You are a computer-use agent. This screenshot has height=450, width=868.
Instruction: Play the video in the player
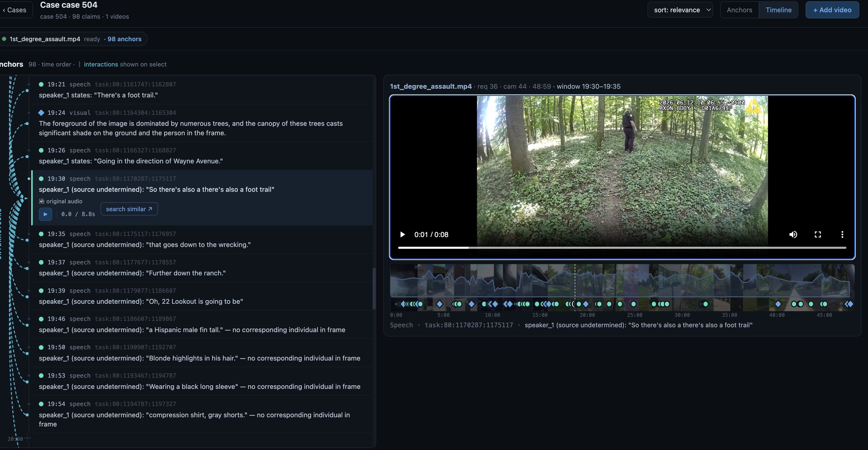click(402, 234)
